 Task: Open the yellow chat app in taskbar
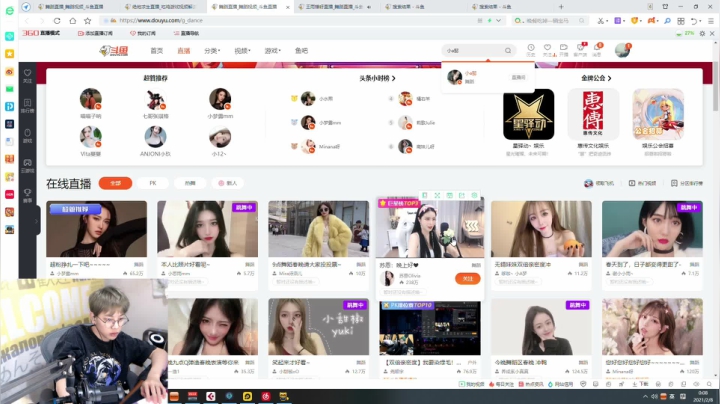coord(247,396)
